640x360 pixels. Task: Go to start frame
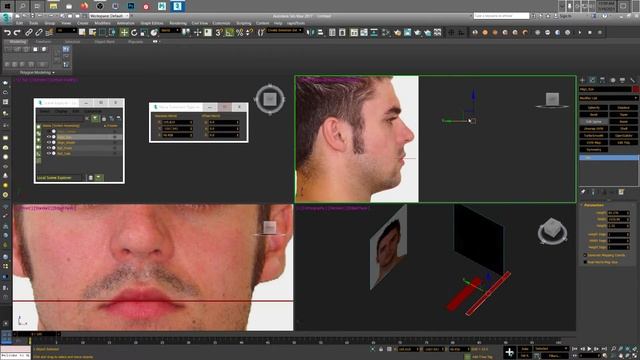(x=575, y=349)
